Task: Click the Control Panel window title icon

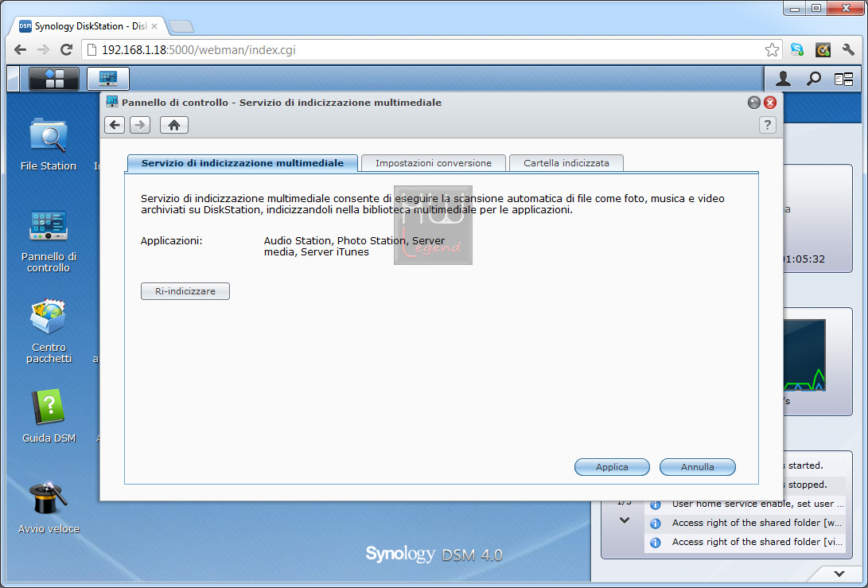Action: (112, 102)
